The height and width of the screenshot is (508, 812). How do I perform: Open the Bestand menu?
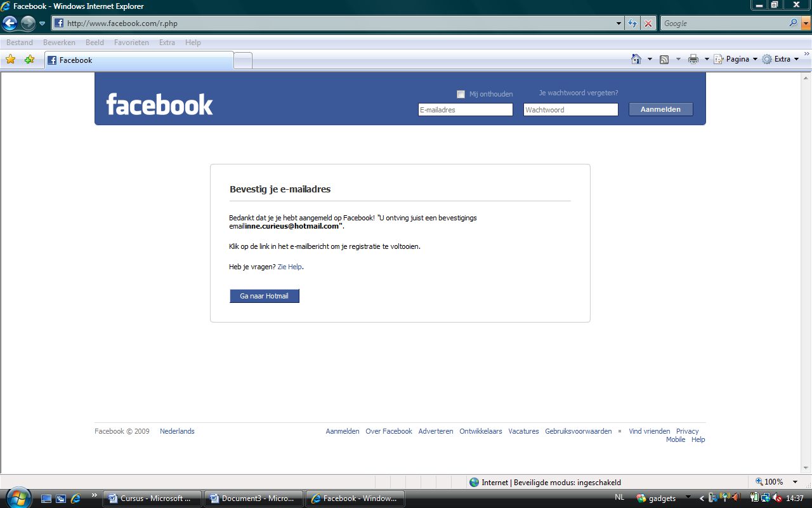pyautogui.click(x=20, y=43)
